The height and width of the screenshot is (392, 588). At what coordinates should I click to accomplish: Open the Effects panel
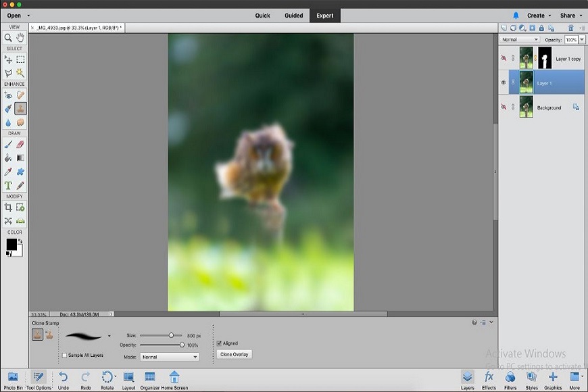tap(489, 381)
